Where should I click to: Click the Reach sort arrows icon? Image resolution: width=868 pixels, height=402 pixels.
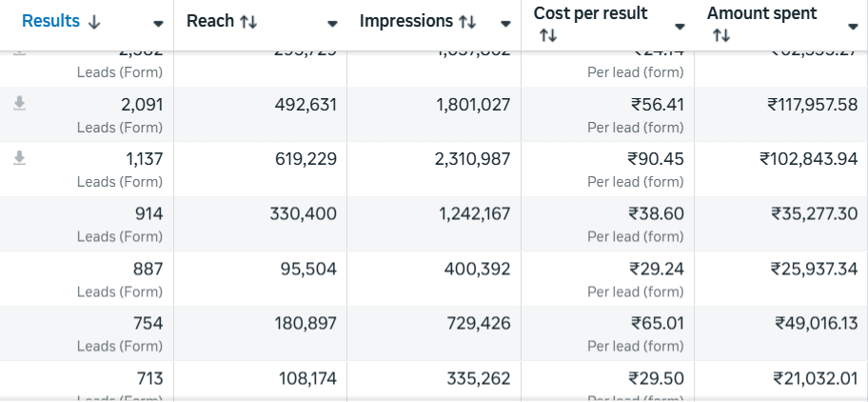tap(248, 22)
